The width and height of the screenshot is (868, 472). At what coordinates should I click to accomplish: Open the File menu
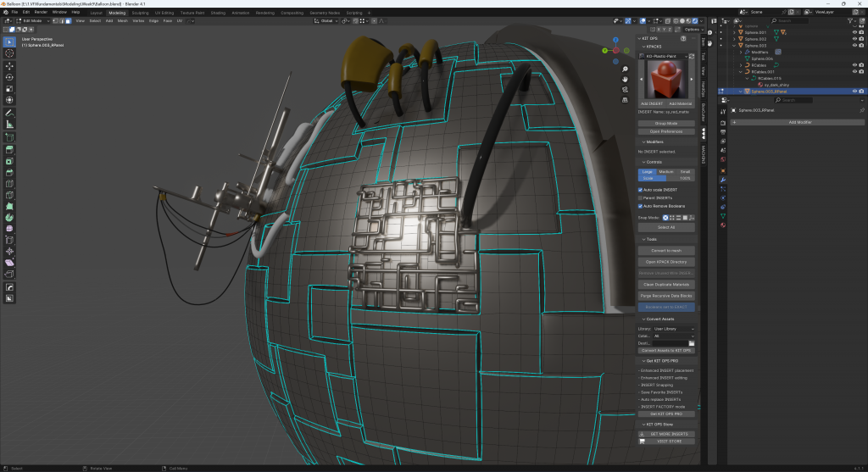click(x=14, y=12)
